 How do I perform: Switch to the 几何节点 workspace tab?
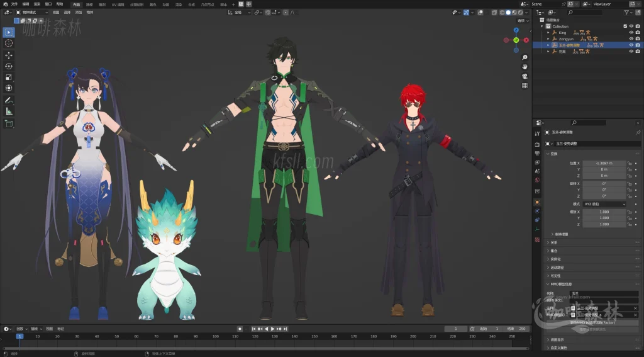[208, 4]
